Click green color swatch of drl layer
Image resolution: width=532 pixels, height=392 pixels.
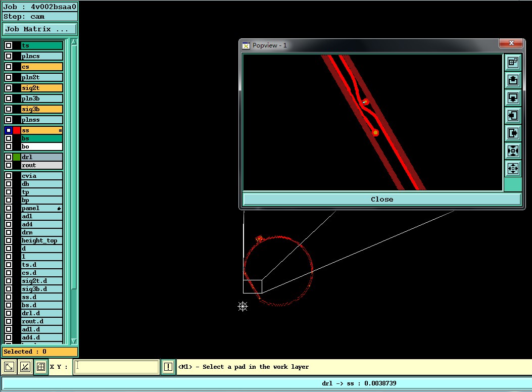tap(17, 157)
